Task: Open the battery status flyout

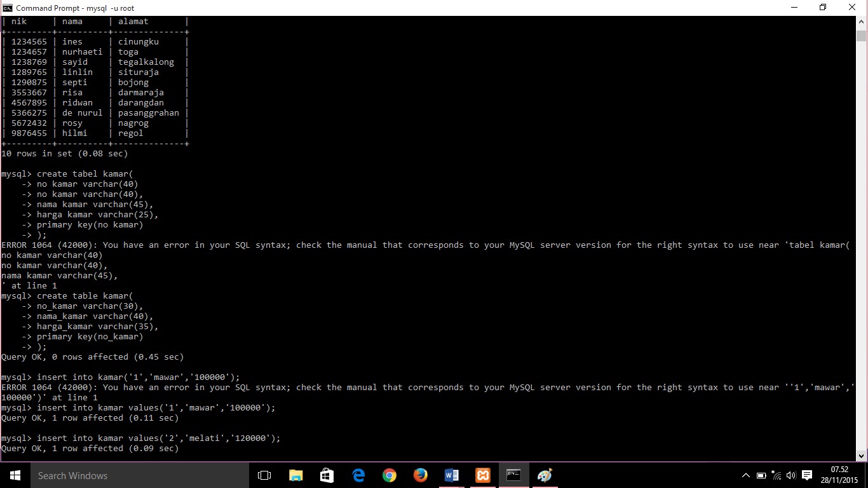Action: pyautogui.click(x=760, y=475)
